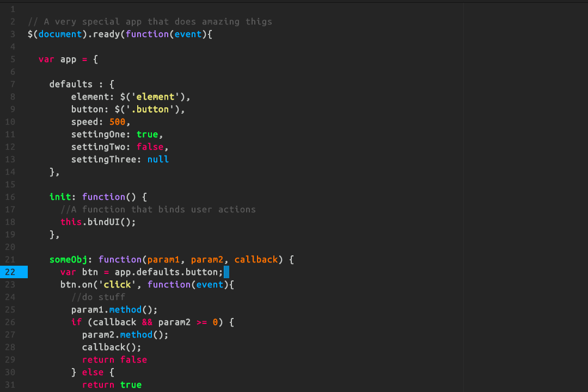Click the 'someObj' property on line 21
Screen dimensions: 588x392
pyautogui.click(x=68, y=259)
